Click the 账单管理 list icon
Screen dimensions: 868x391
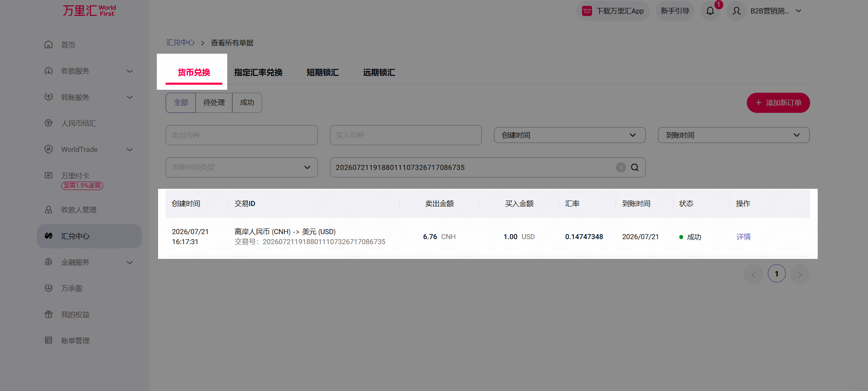[x=49, y=340]
